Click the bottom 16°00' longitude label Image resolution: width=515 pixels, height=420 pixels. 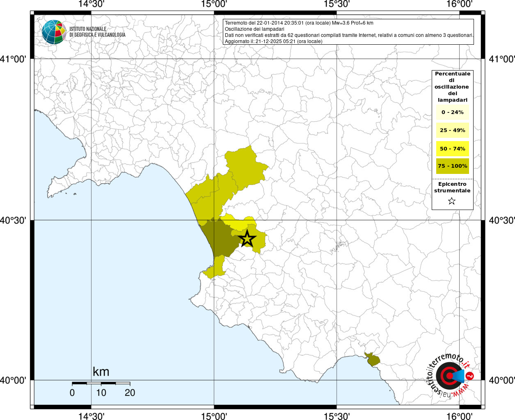point(459,416)
